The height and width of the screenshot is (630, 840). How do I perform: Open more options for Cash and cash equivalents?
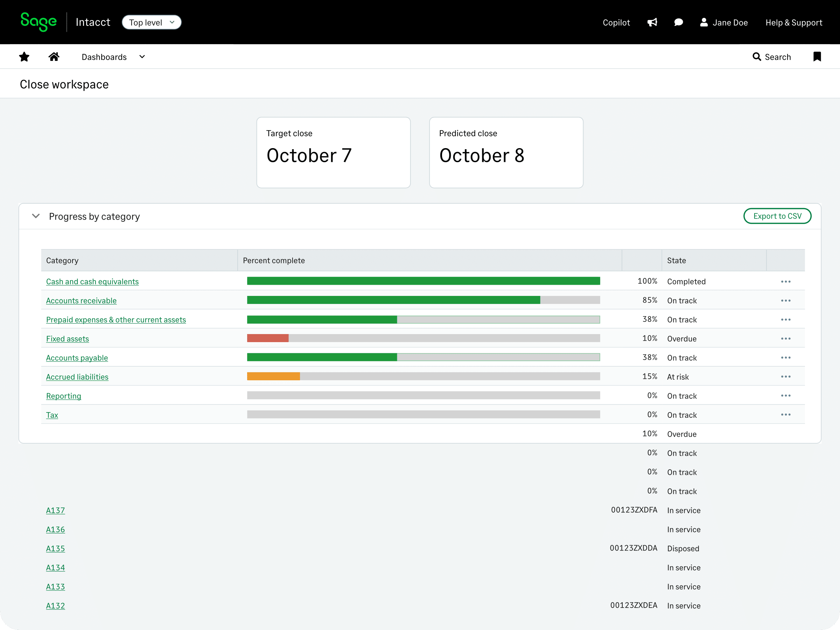click(x=786, y=282)
